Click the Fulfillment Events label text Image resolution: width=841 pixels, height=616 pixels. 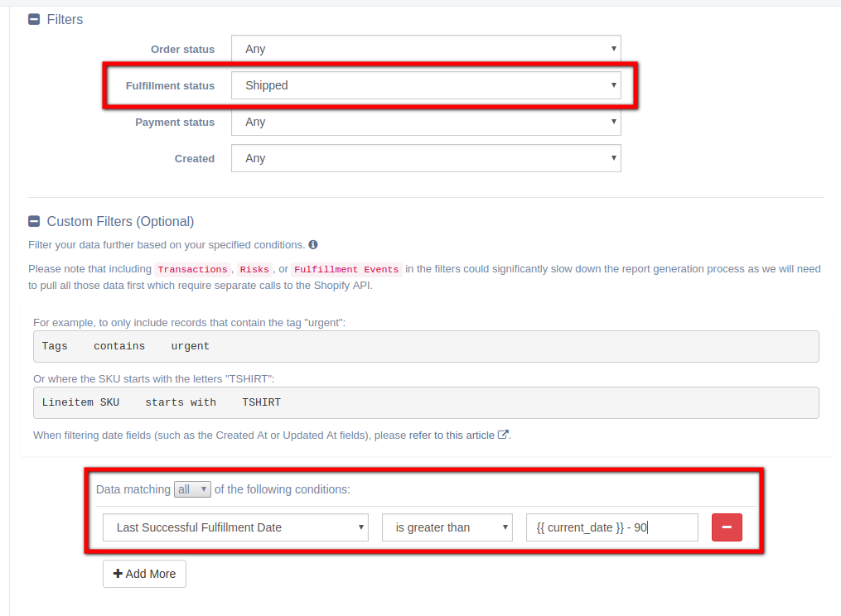coord(346,268)
